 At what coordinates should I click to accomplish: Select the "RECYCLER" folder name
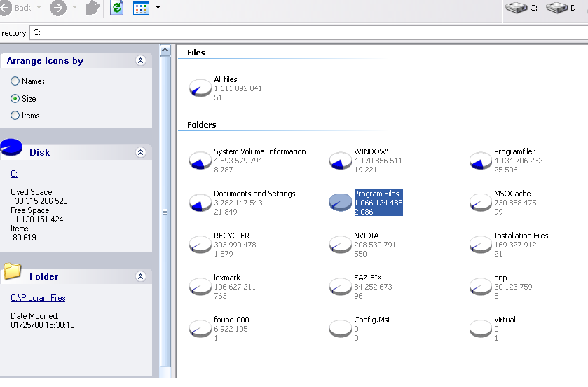pyautogui.click(x=232, y=236)
